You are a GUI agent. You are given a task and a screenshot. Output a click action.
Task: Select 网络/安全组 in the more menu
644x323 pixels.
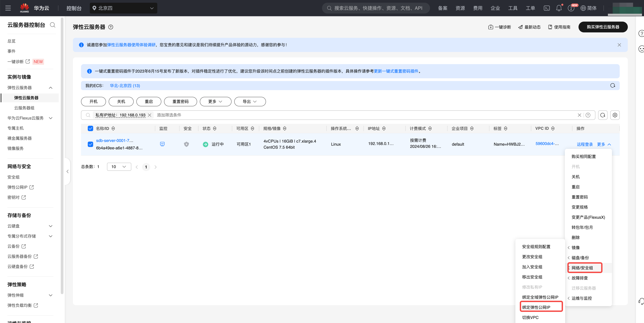[x=582, y=268]
